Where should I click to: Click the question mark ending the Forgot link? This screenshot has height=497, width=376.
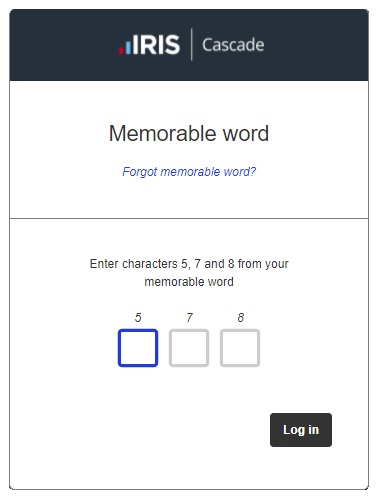[x=253, y=171]
